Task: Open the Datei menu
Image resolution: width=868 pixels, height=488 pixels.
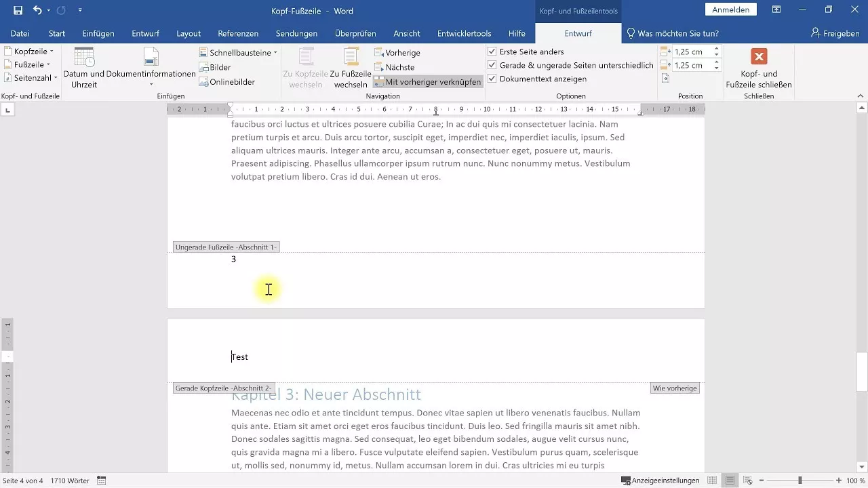Action: click(x=20, y=33)
